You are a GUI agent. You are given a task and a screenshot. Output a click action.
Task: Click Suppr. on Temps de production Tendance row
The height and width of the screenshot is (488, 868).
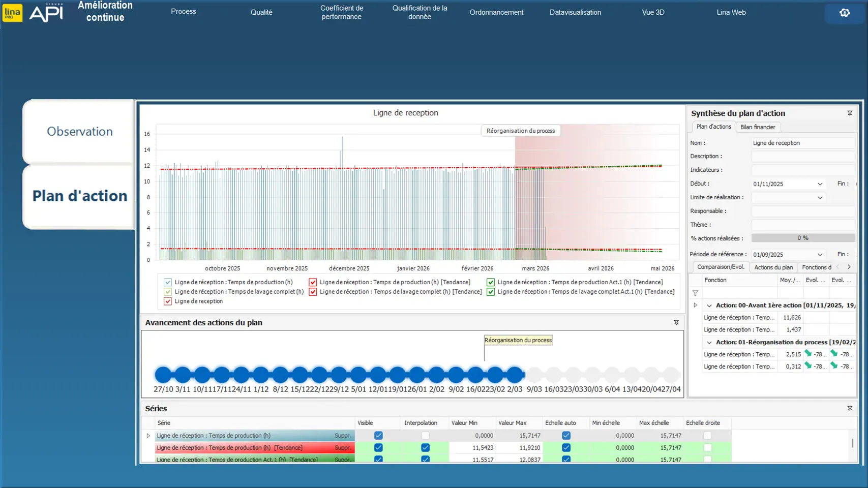point(343,448)
